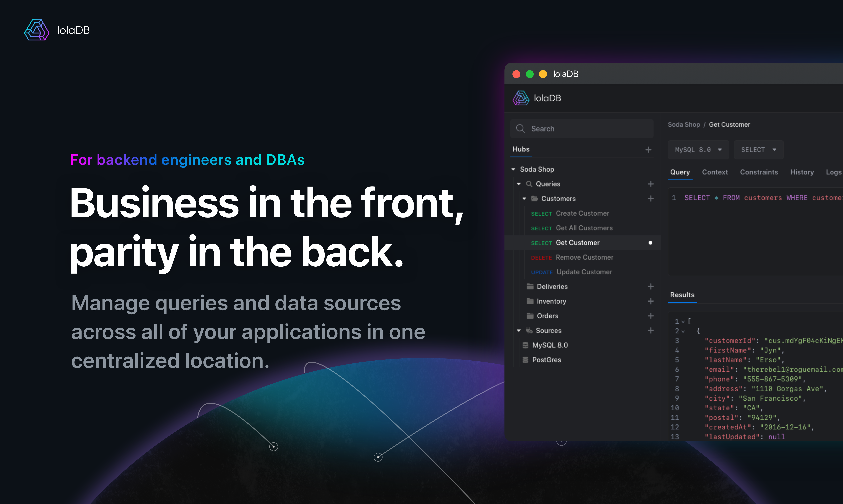Screen dimensions: 843x504
Task: Add an item to the Deliveries folder
Action: click(651, 287)
